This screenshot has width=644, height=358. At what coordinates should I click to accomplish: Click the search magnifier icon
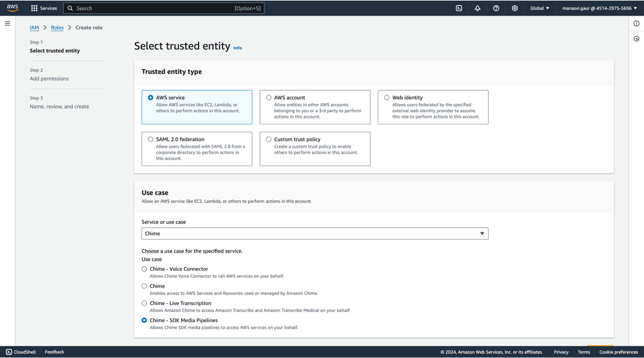(70, 8)
